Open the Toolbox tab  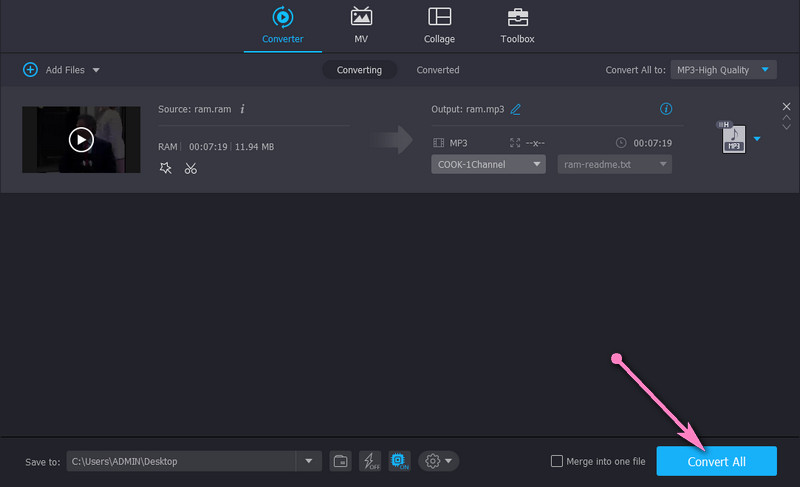click(x=517, y=26)
